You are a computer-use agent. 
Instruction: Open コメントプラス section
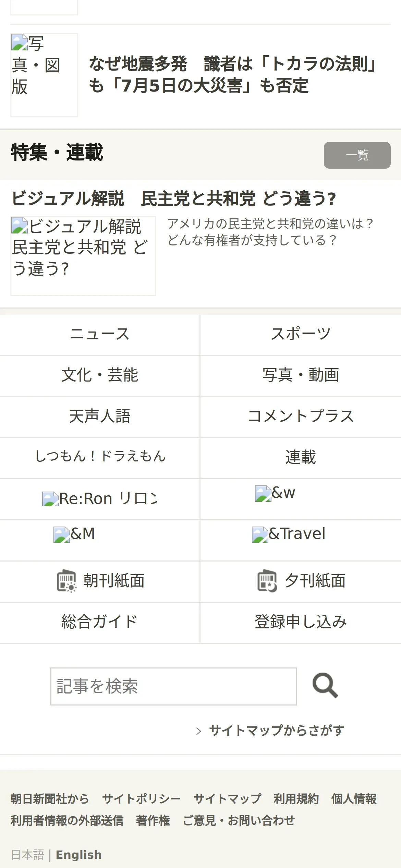(x=301, y=417)
